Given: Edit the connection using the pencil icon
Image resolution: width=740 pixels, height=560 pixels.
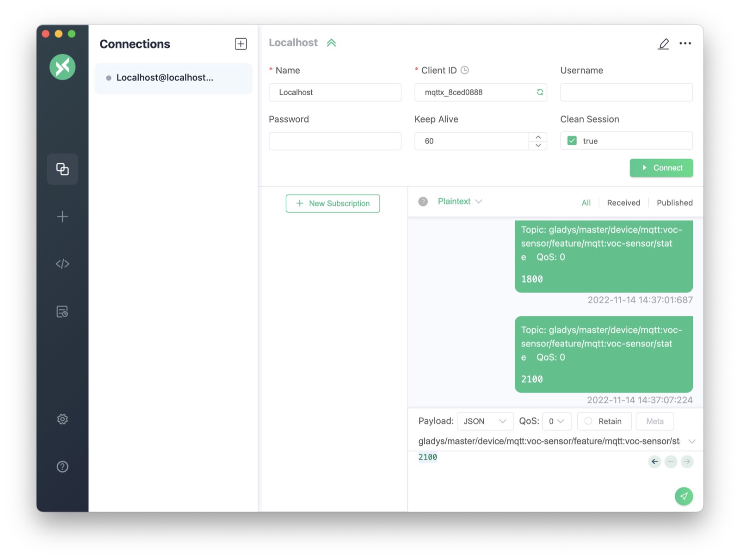Looking at the screenshot, I should point(664,43).
